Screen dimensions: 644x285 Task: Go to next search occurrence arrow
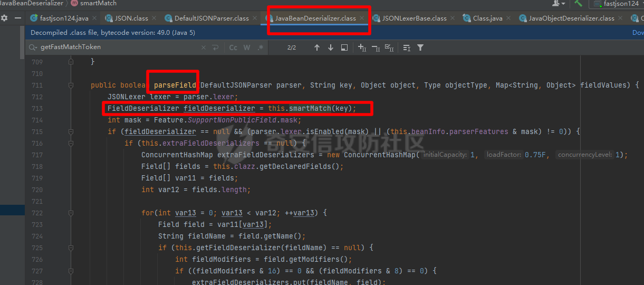(x=331, y=47)
